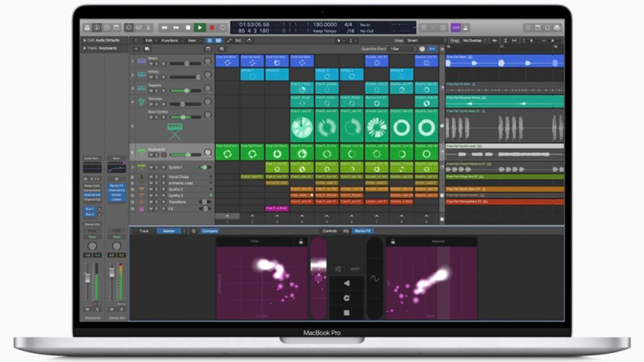Open the Edit menu above the tracks area

pos(148,41)
